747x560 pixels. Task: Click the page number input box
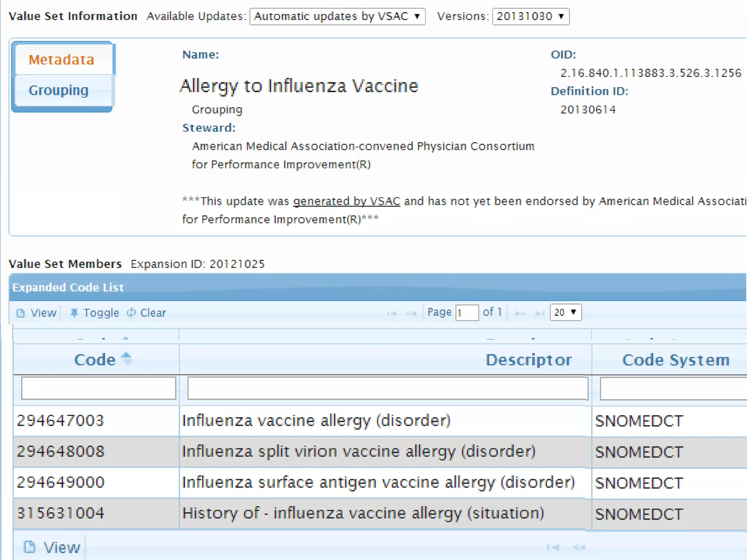tap(467, 313)
